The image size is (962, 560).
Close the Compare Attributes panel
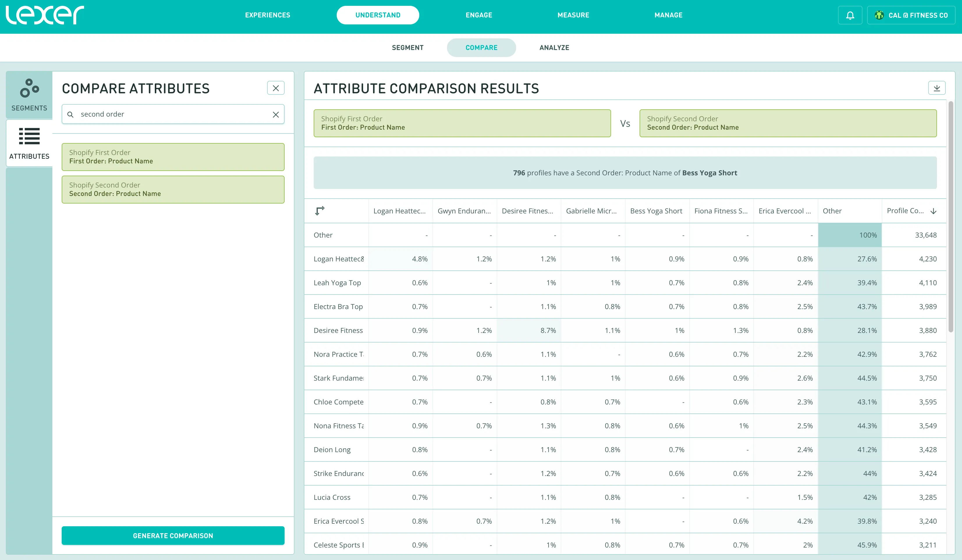click(x=276, y=88)
